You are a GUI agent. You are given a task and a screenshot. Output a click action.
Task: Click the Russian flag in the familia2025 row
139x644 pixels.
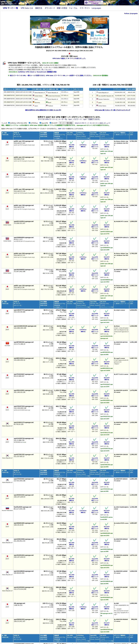(7, 508)
